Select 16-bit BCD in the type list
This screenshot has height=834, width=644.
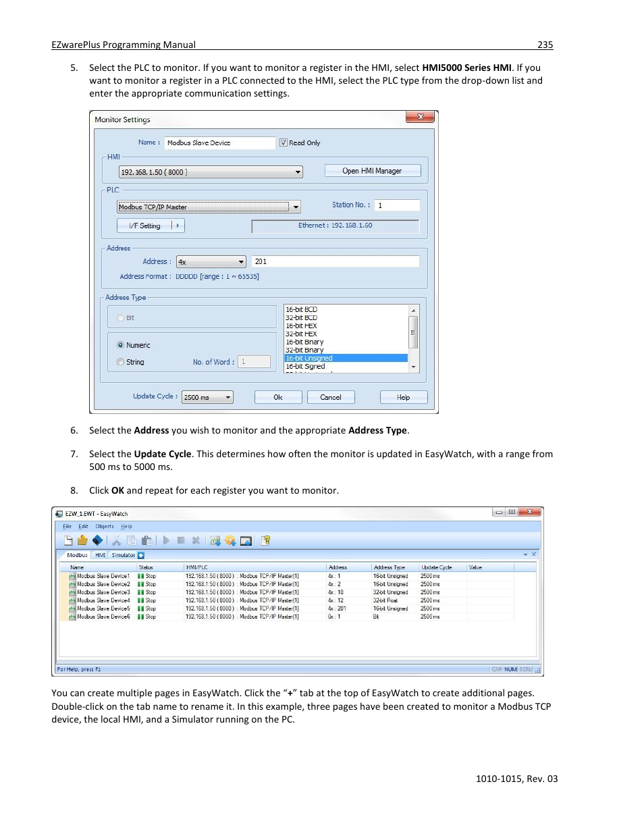pyautogui.click(x=346, y=309)
